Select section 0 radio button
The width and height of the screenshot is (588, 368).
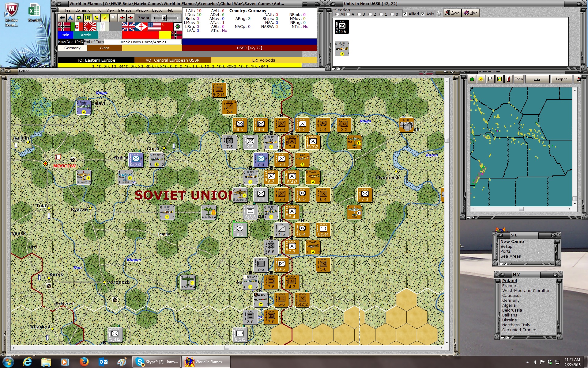point(392,14)
